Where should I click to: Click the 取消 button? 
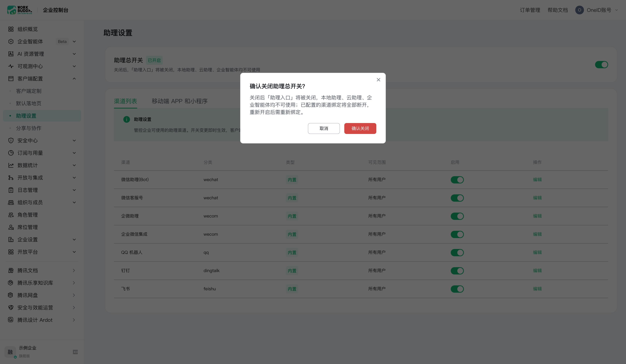(x=324, y=128)
